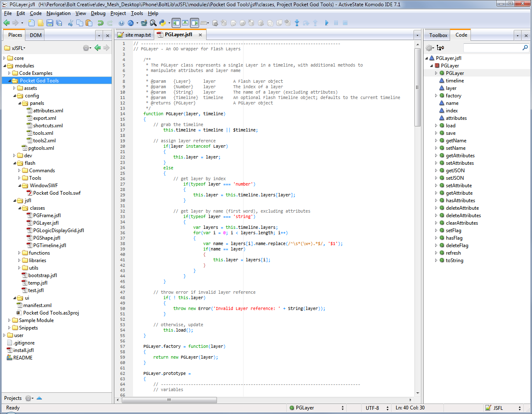Open the Find tool via magnifying glass icon

pos(153,23)
